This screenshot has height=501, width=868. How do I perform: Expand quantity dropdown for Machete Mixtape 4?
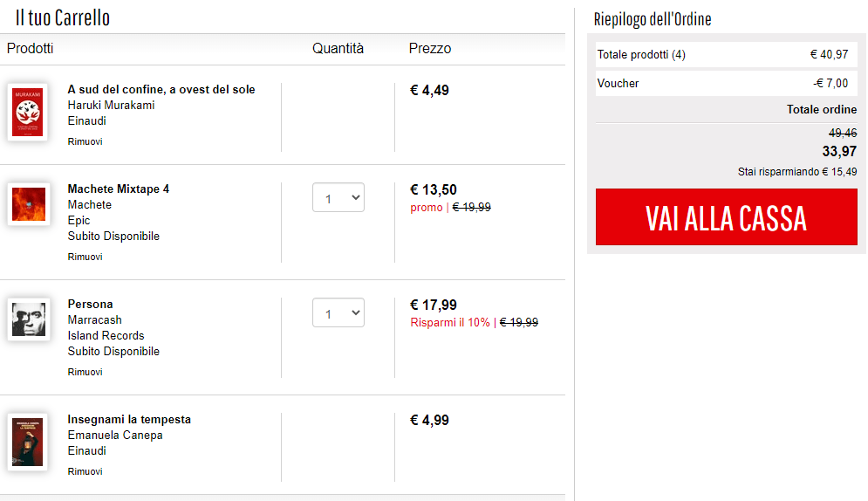pyautogui.click(x=338, y=198)
